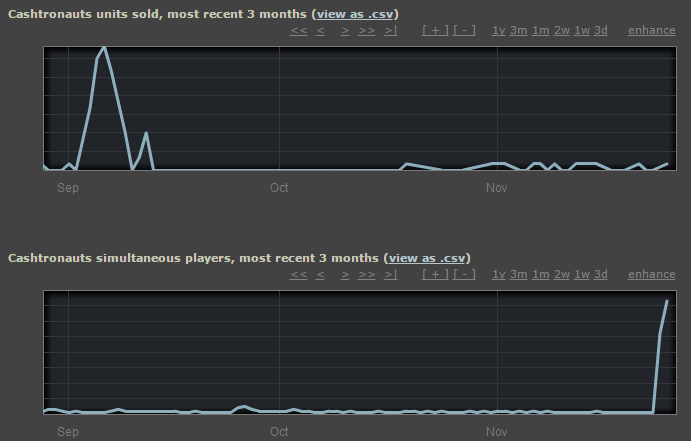This screenshot has height=441, width=691.
Task: Zoom in '[ + ]' on simultaneous players chart
Action: point(435,274)
